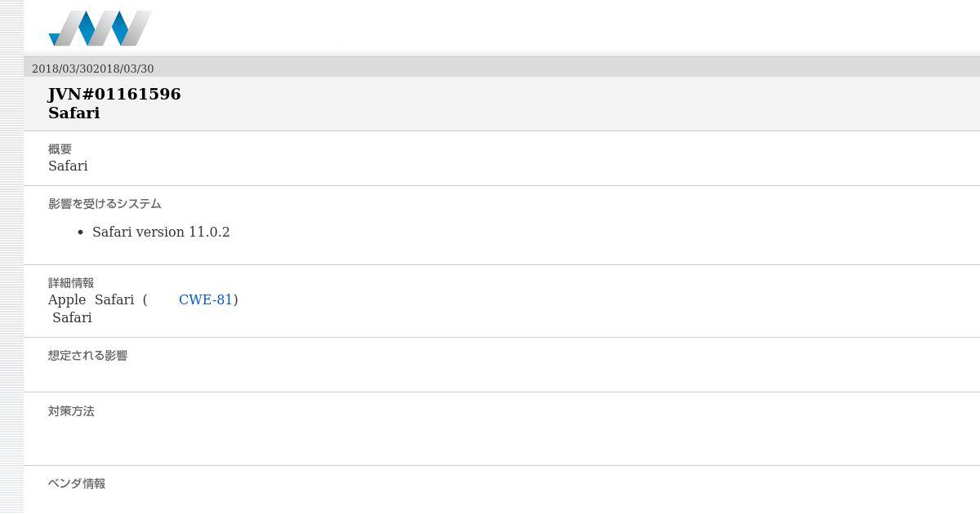Select the Safari version 11.0.2 list item
980x514 pixels.
pos(161,232)
